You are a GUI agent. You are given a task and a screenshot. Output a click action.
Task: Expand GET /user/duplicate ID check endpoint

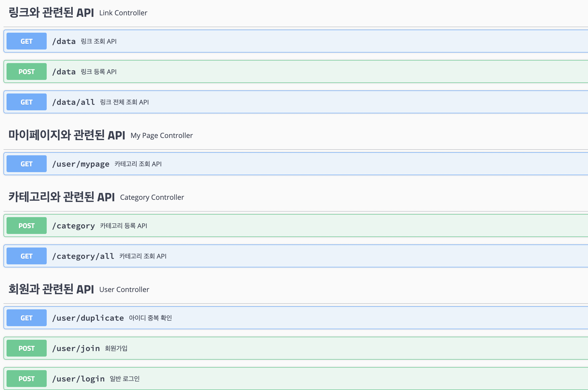point(301,318)
